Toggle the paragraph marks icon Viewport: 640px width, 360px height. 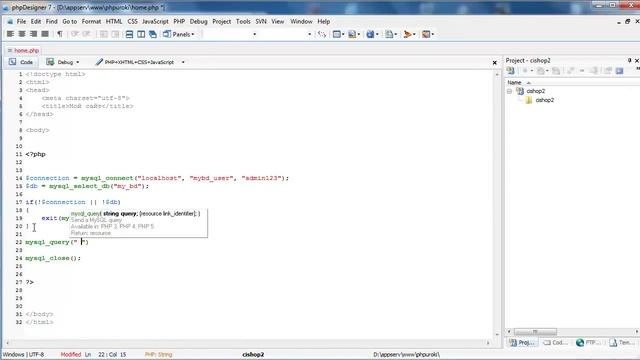(x=60, y=34)
